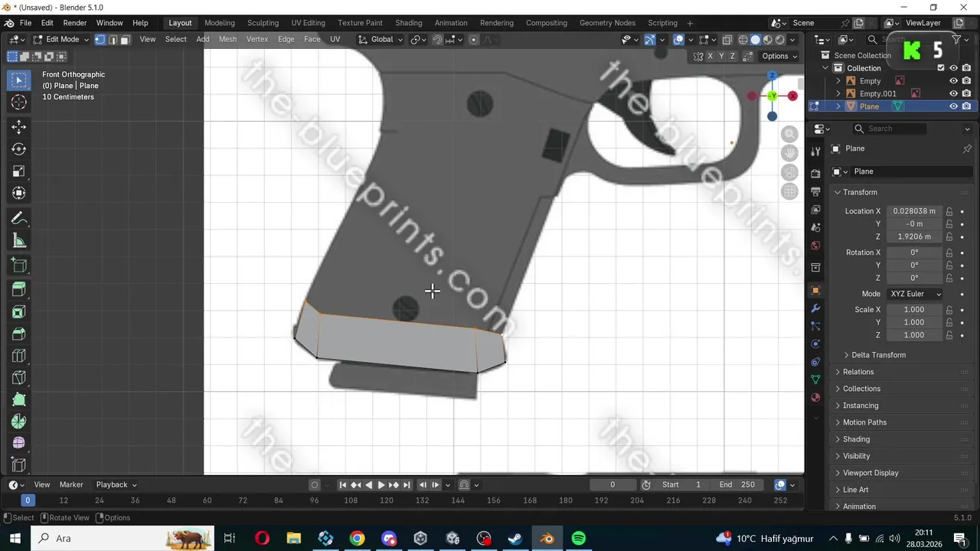
Task: Open the Render menu
Action: [74, 23]
